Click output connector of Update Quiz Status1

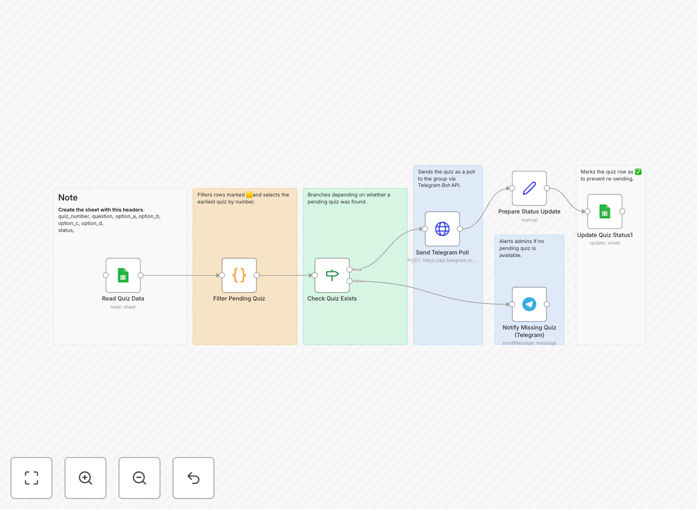[622, 212]
